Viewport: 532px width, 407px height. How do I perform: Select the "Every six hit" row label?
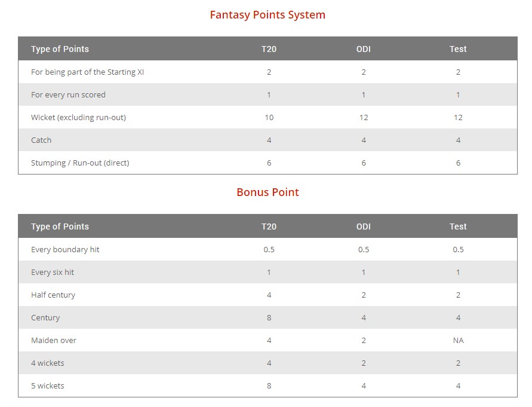(53, 273)
